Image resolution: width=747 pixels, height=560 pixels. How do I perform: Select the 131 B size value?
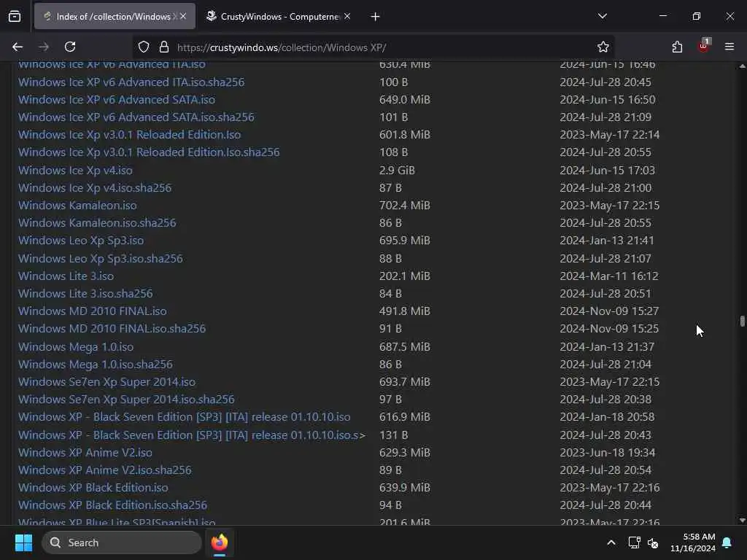click(x=393, y=435)
